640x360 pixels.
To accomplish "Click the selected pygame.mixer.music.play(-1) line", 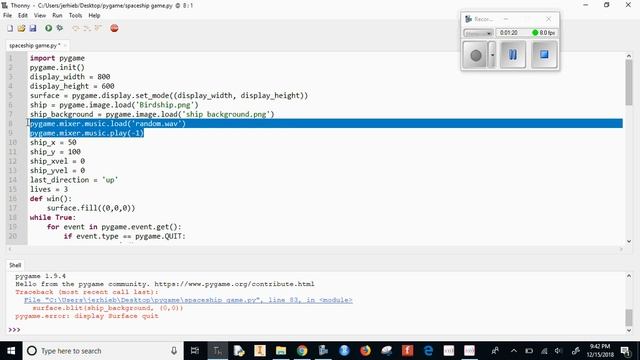I will 87,133.
